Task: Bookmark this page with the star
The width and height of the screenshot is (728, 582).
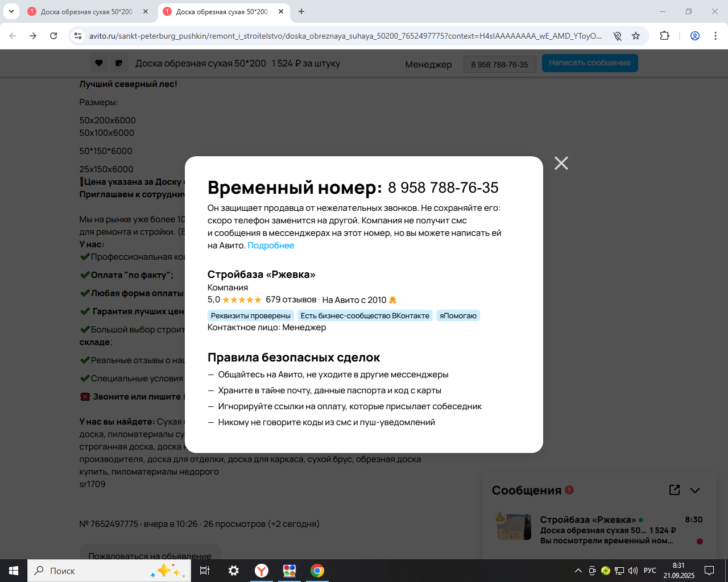Action: [636, 36]
